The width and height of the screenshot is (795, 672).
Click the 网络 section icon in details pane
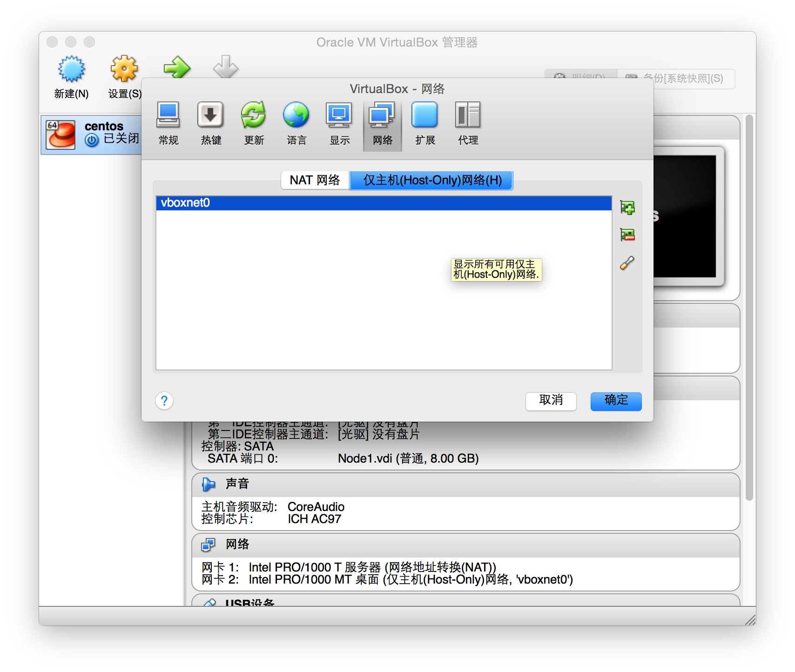(209, 544)
